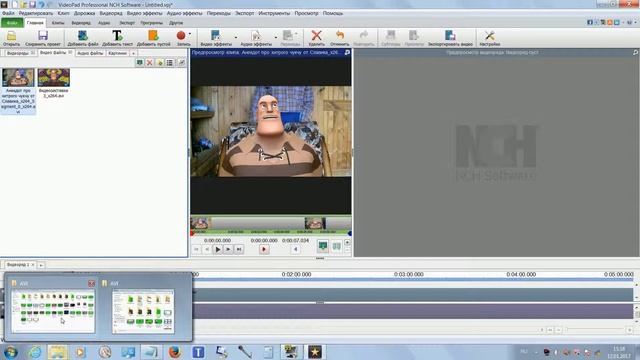Start recording with the red Запись icon

181,38
